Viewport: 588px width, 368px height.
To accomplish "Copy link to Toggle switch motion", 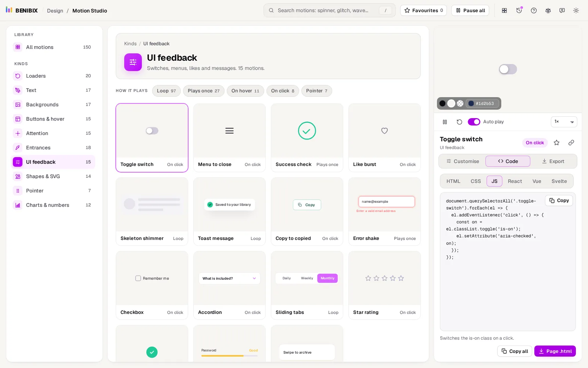I will [571, 143].
